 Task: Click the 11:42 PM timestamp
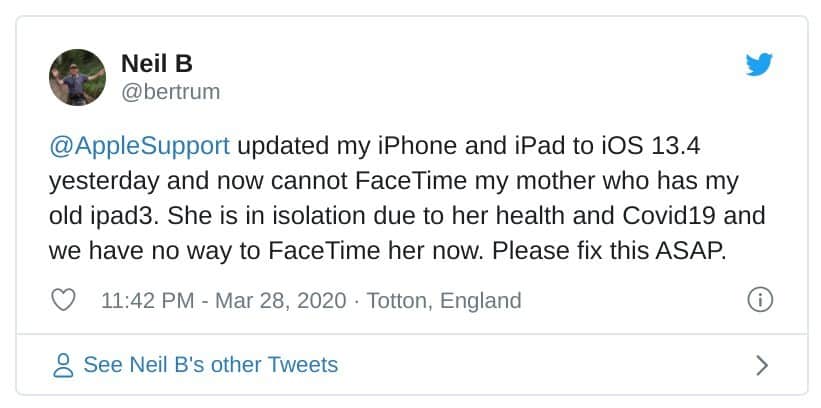coord(146,300)
